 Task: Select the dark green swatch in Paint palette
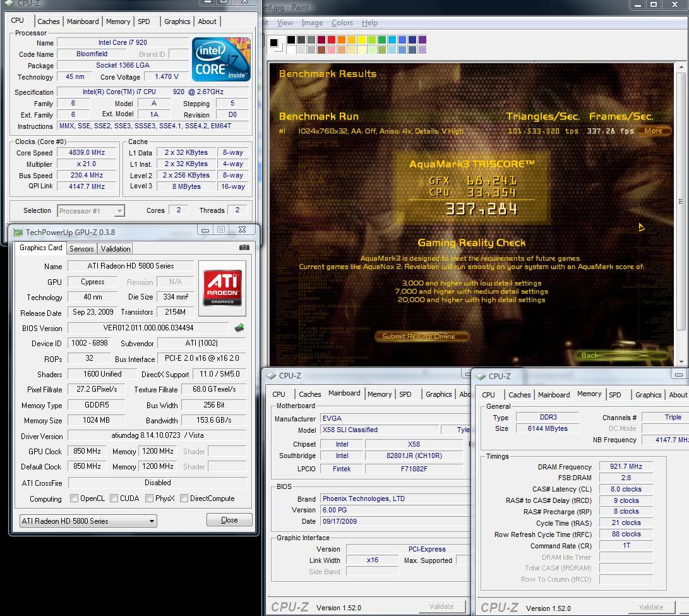pos(382,40)
